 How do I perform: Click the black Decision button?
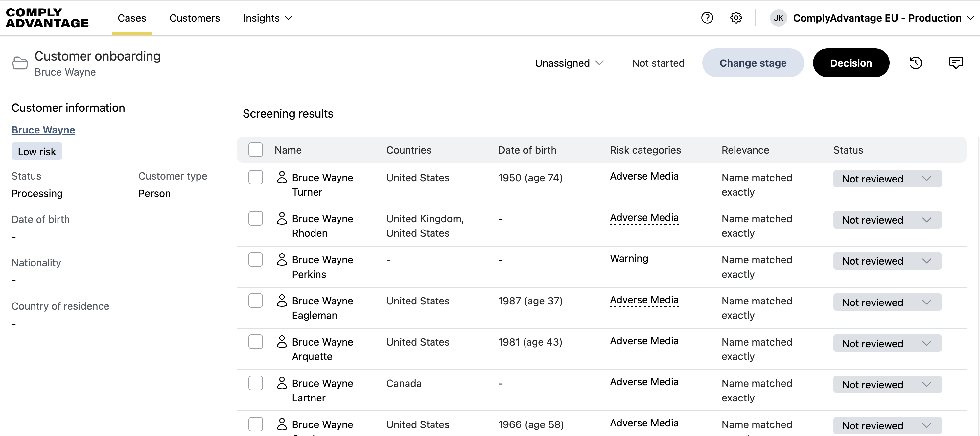tap(851, 63)
